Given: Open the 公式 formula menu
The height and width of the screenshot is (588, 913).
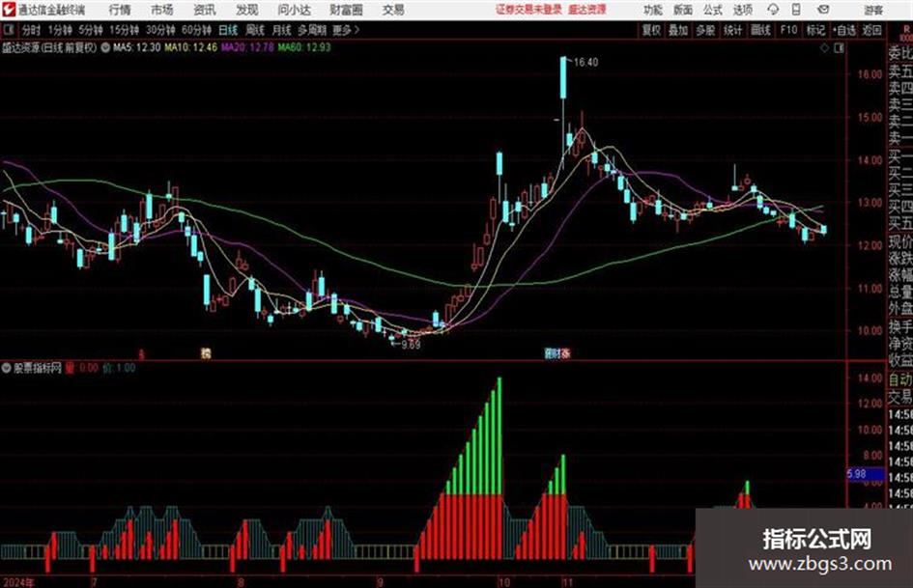Looking at the screenshot, I should tap(713, 10).
